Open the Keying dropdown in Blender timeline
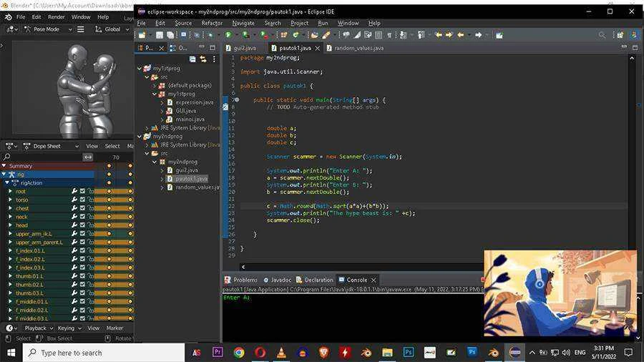The image size is (644, 362). point(69,328)
